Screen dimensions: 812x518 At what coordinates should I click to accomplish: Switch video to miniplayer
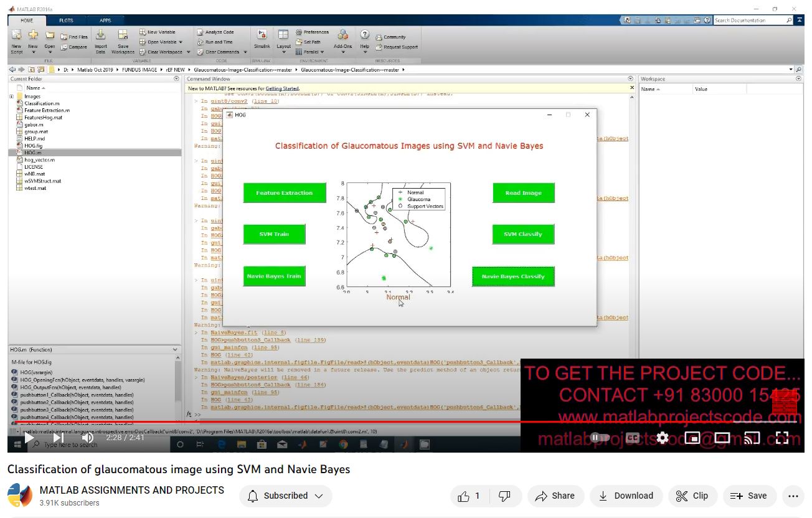692,438
